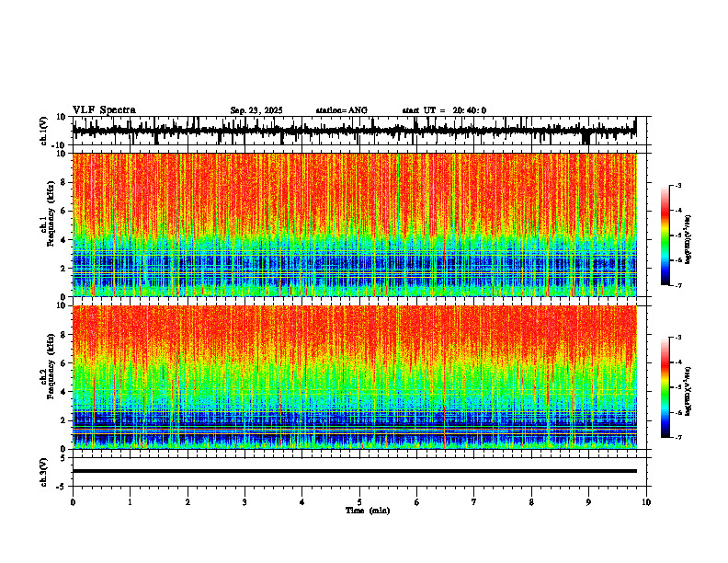The image size is (728, 563).
Task: Click the 'ch.1(V)' axis label
Action: click(x=43, y=132)
